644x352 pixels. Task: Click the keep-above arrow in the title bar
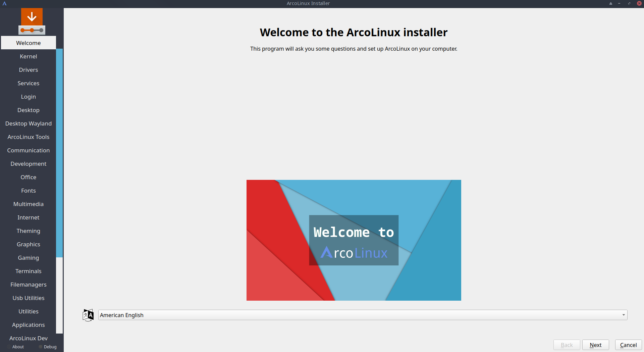point(611,3)
